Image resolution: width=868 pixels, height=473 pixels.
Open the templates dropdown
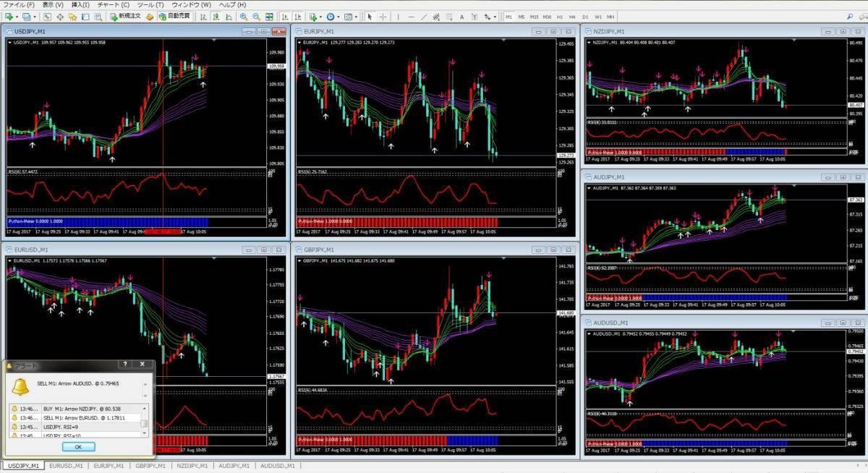tap(352, 17)
